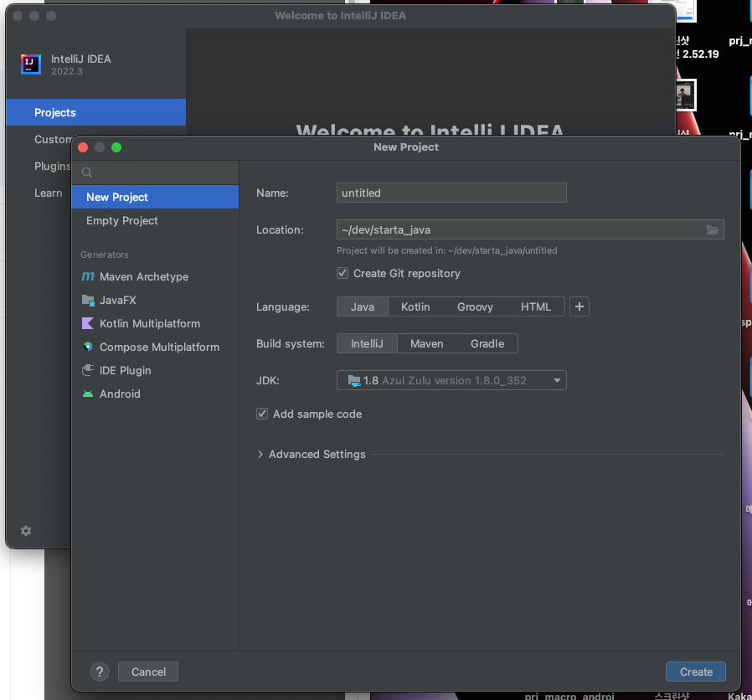The height and width of the screenshot is (700, 752).
Task: Click the IntelliJ IDEA logo icon
Action: [31, 64]
